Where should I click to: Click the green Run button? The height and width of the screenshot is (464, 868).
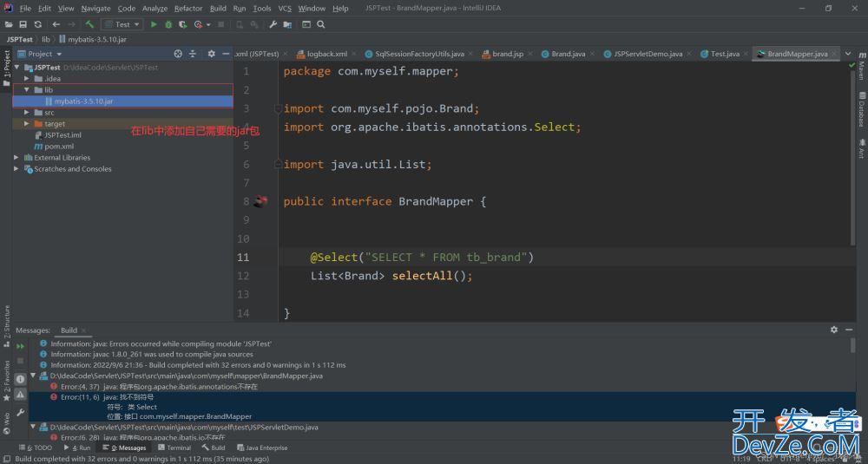[x=154, y=24]
